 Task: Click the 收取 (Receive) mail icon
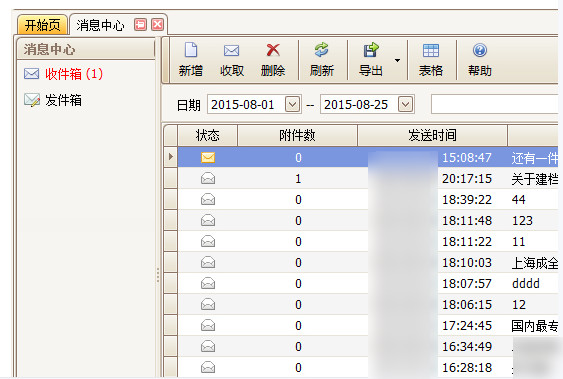point(232,51)
